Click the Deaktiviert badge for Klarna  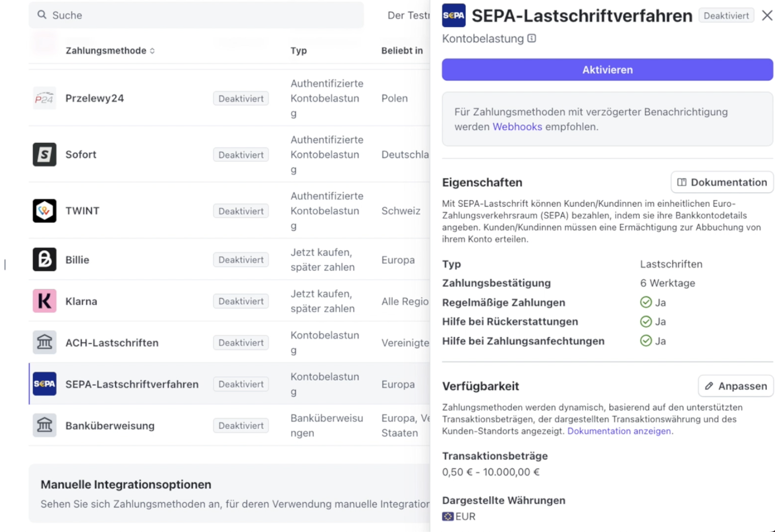(x=241, y=301)
